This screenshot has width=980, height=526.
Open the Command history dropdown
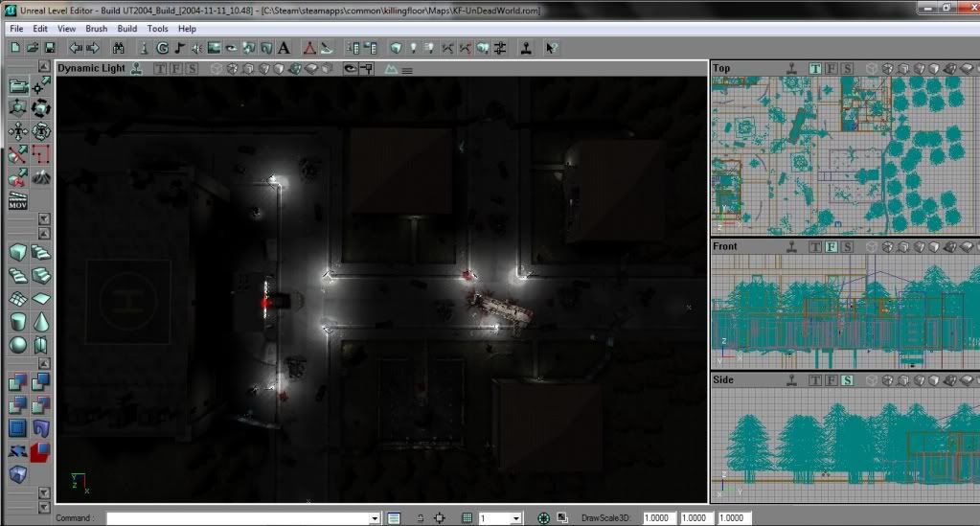tap(375, 518)
